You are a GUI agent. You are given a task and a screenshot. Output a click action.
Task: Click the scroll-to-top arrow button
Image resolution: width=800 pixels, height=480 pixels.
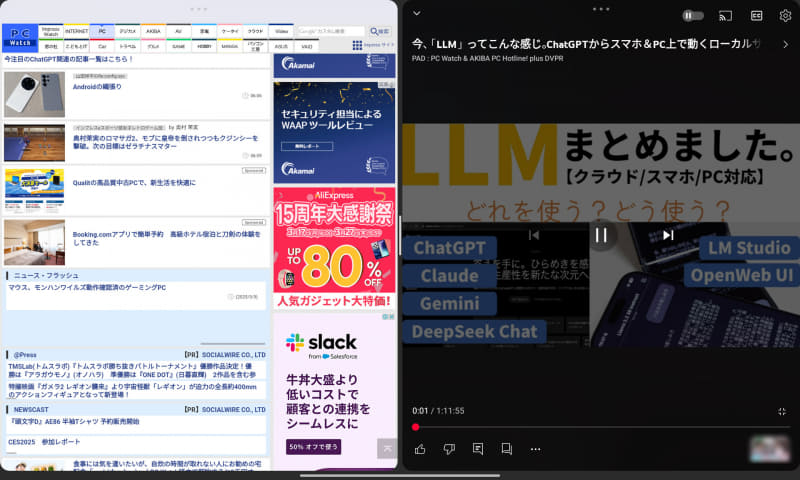pos(387,449)
